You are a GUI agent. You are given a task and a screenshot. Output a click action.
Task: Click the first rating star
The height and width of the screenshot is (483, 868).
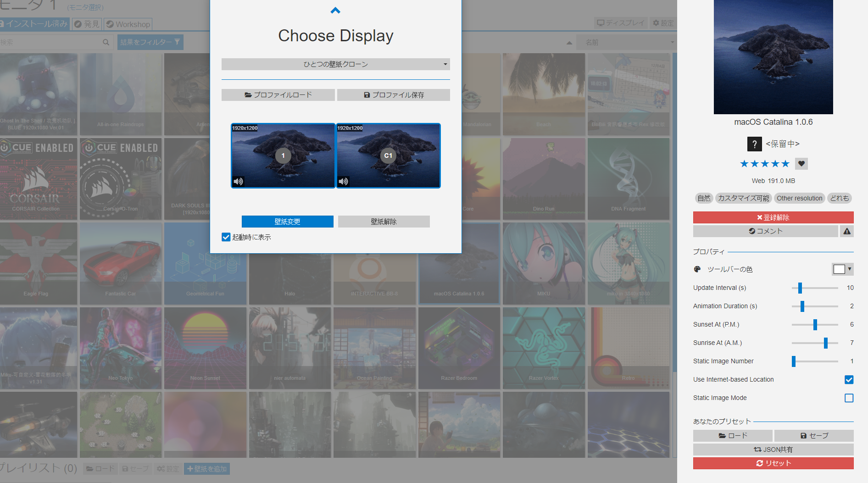[744, 164]
